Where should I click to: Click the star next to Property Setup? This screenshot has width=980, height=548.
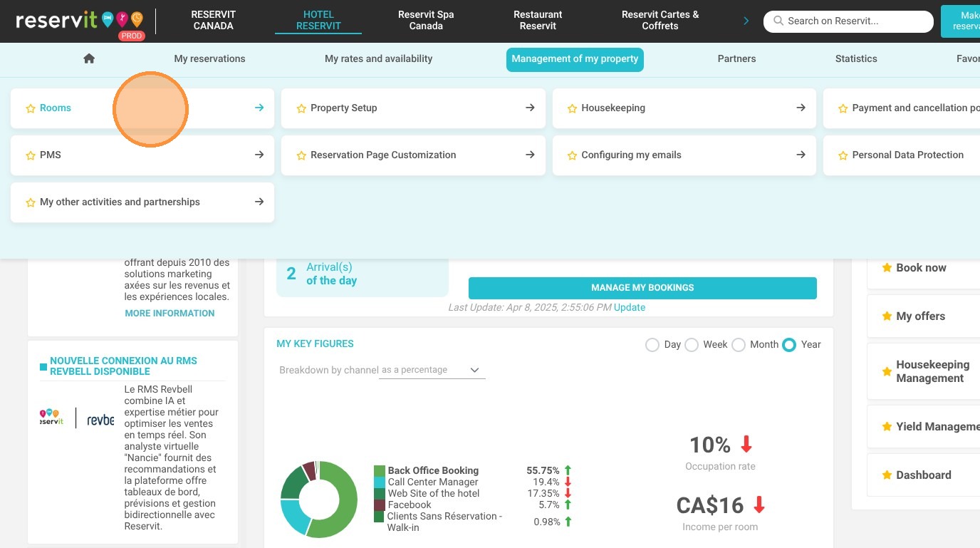[x=301, y=108]
